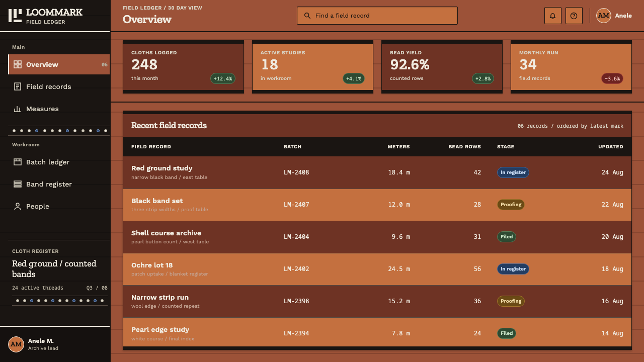The height and width of the screenshot is (362, 644).
Task: Click the 24.5 m meters value
Action: 399,269
